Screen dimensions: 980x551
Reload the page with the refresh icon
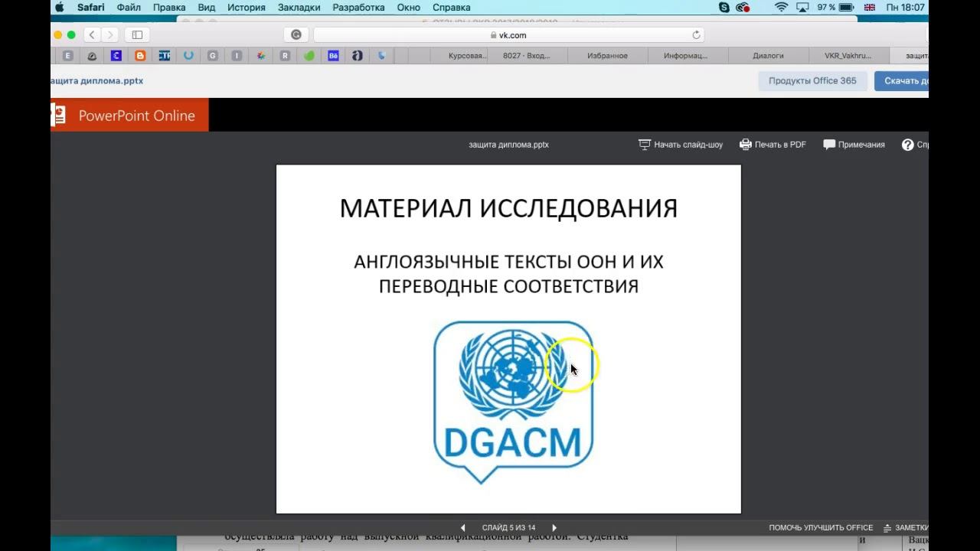point(696,34)
